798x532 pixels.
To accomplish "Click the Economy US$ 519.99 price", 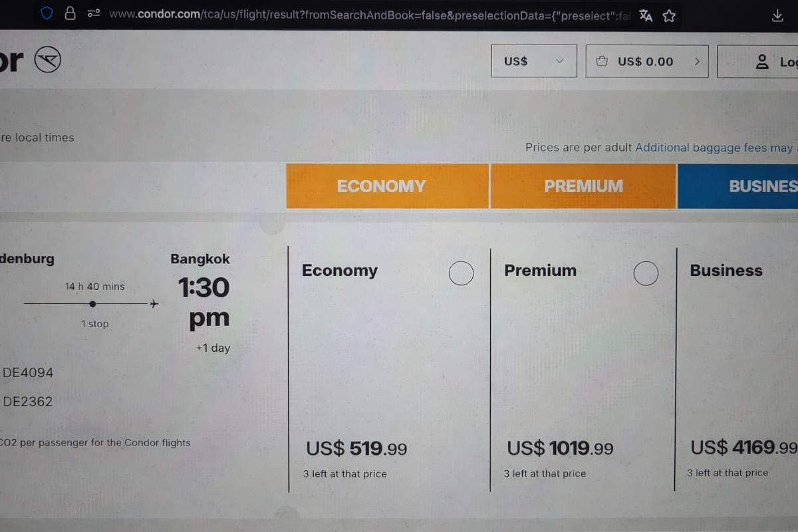I will coord(356,449).
